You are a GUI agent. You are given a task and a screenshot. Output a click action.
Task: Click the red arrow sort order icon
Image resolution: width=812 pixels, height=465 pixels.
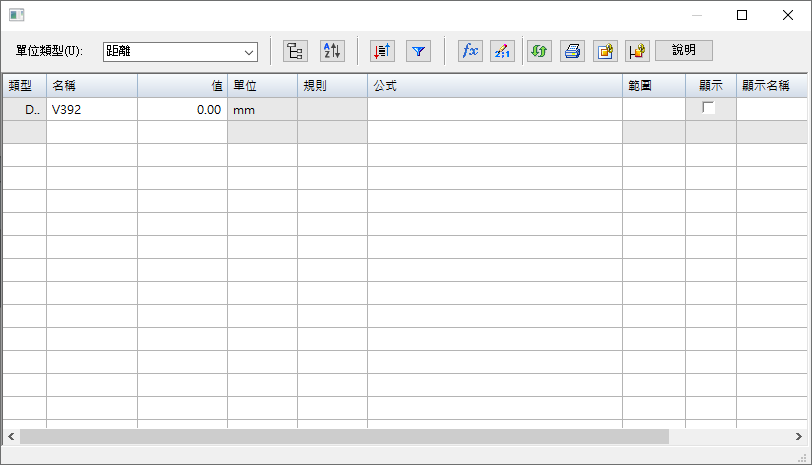(381, 51)
